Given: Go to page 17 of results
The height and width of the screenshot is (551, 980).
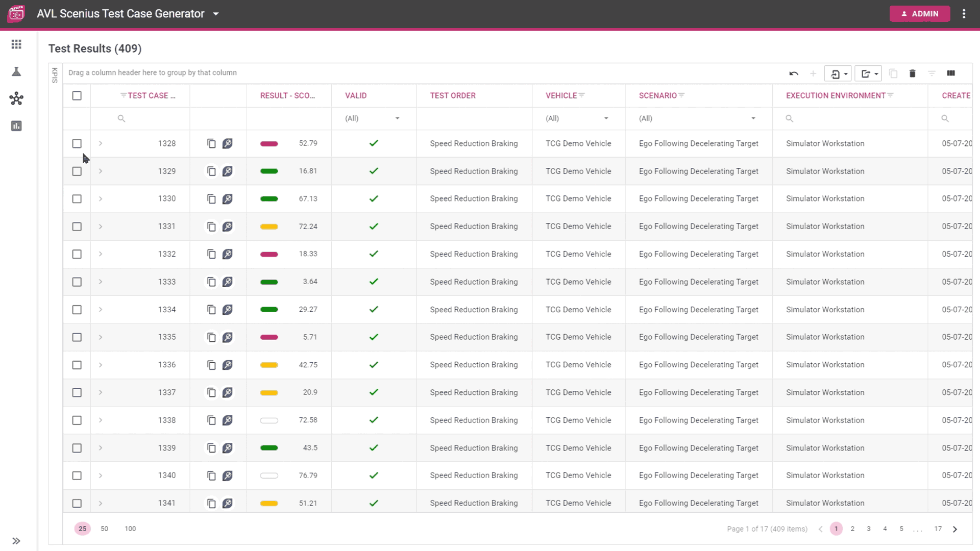Looking at the screenshot, I should (938, 529).
